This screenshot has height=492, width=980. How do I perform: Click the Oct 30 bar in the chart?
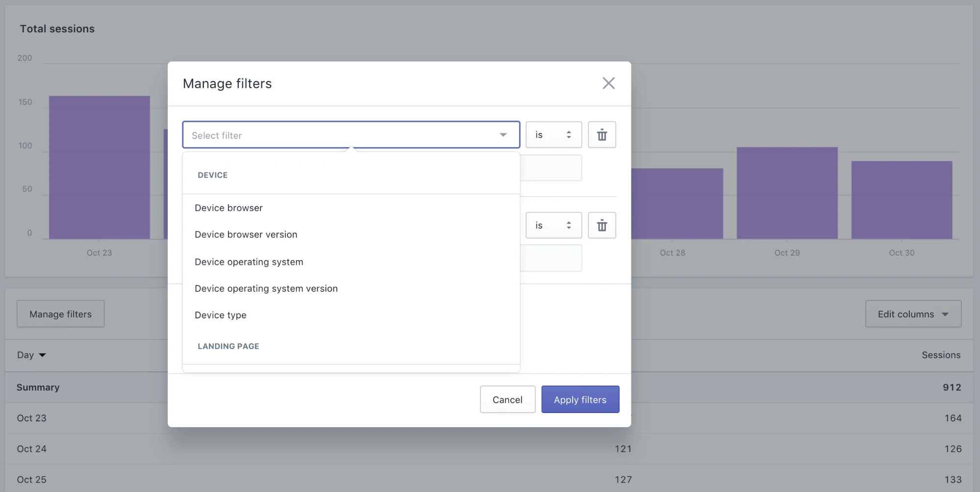[x=901, y=200]
